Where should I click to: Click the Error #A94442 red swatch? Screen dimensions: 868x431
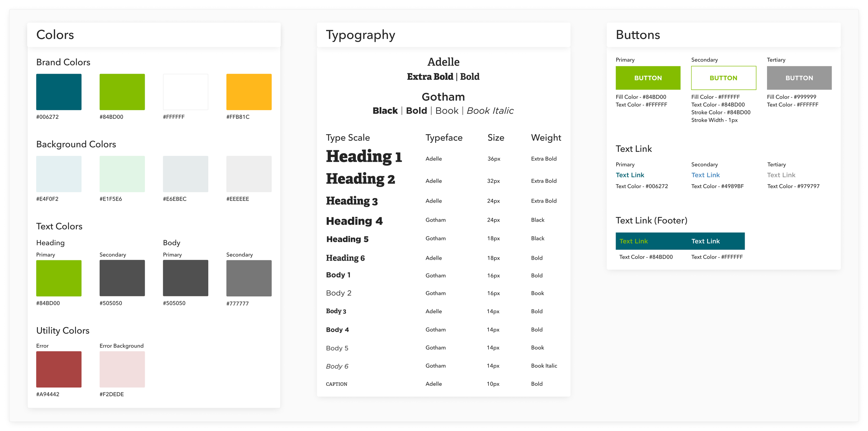[59, 369]
